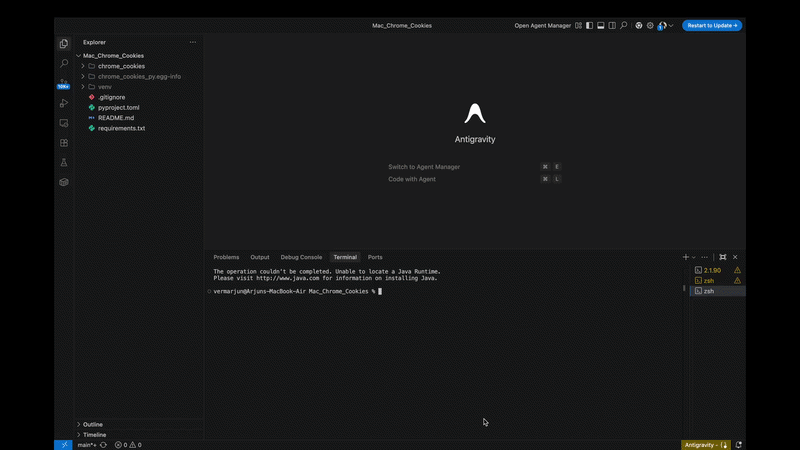Create a new terminal with plus icon
800x450 pixels.
tap(686, 257)
